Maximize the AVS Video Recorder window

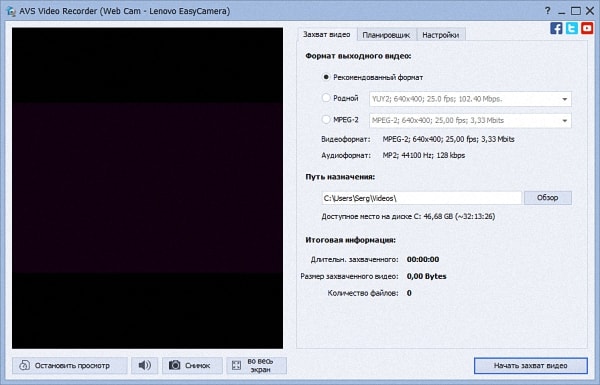[x=576, y=11]
